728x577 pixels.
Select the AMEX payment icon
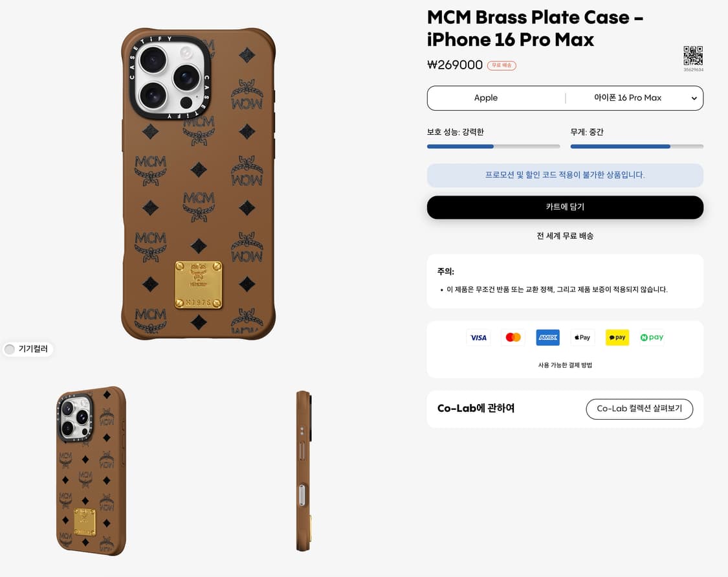(x=548, y=337)
